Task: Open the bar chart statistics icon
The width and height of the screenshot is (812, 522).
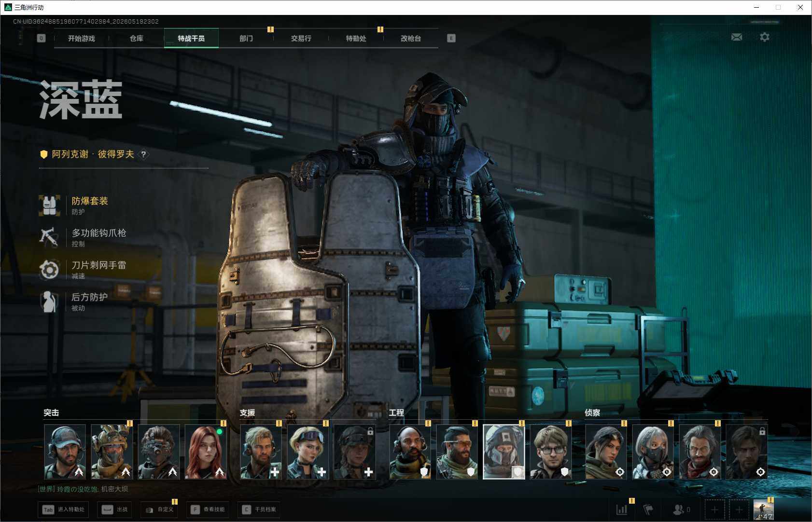Action: click(622, 509)
